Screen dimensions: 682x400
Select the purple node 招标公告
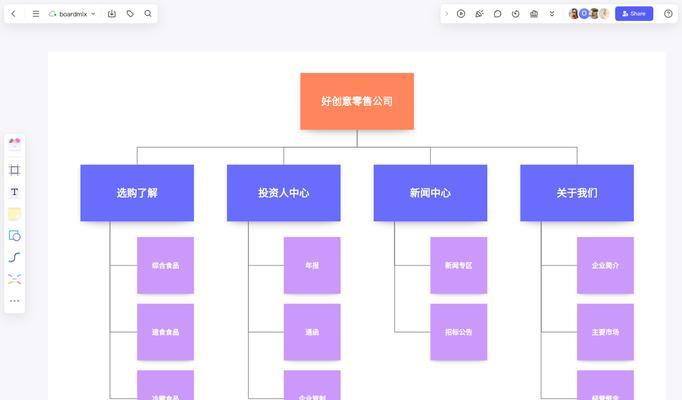pyautogui.click(x=458, y=332)
